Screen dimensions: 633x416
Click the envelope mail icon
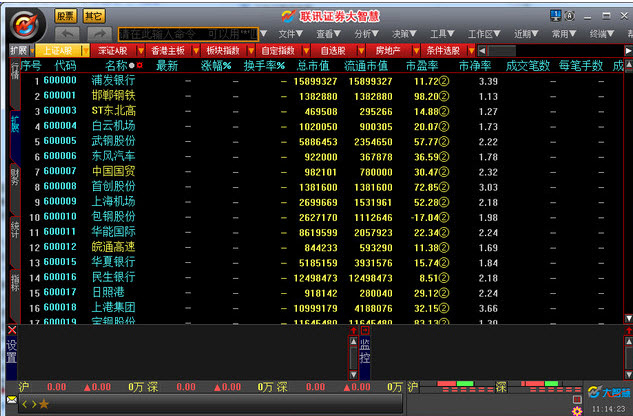[x=12, y=400]
